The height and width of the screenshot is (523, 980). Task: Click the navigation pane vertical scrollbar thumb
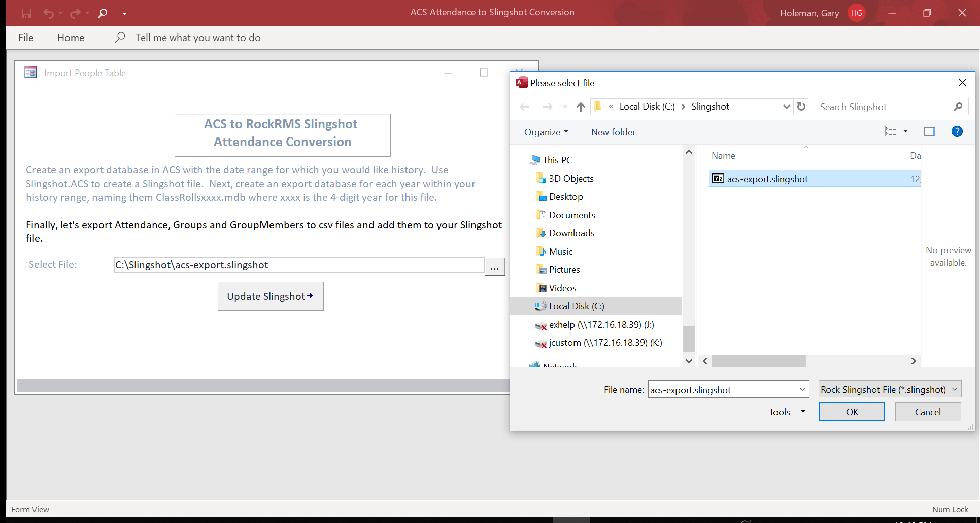(x=689, y=338)
